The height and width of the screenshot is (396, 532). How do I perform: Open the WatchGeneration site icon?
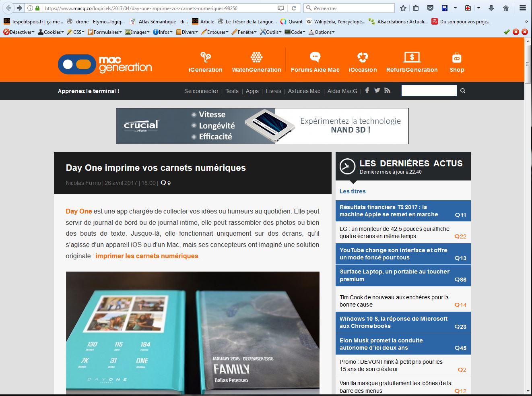(x=256, y=57)
